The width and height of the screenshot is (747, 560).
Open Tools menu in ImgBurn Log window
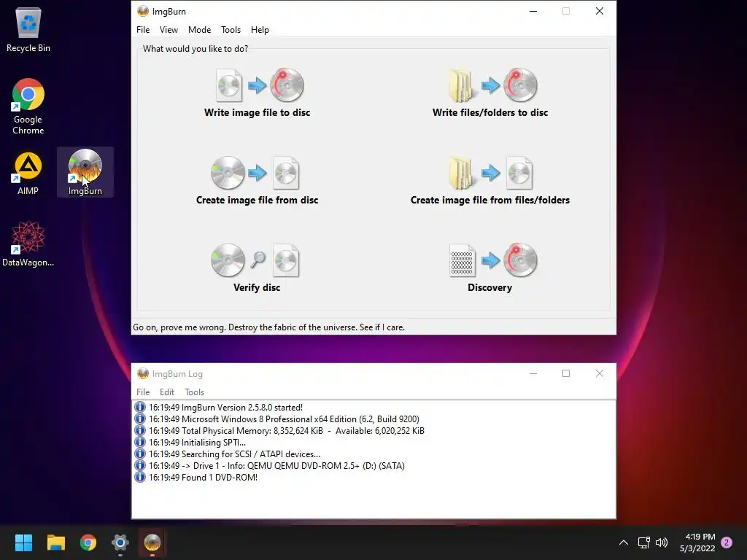[x=194, y=392]
